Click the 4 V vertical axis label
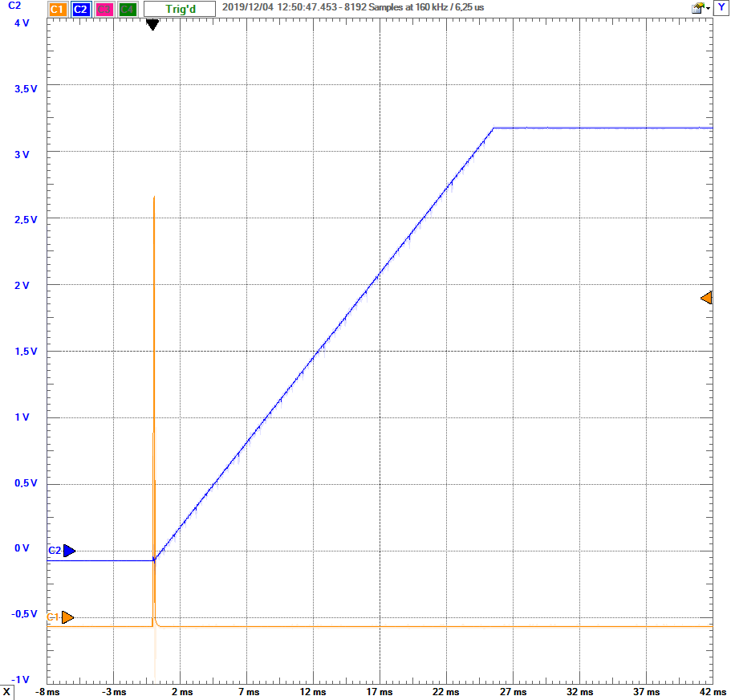This screenshot has width=731, height=700. point(22,22)
